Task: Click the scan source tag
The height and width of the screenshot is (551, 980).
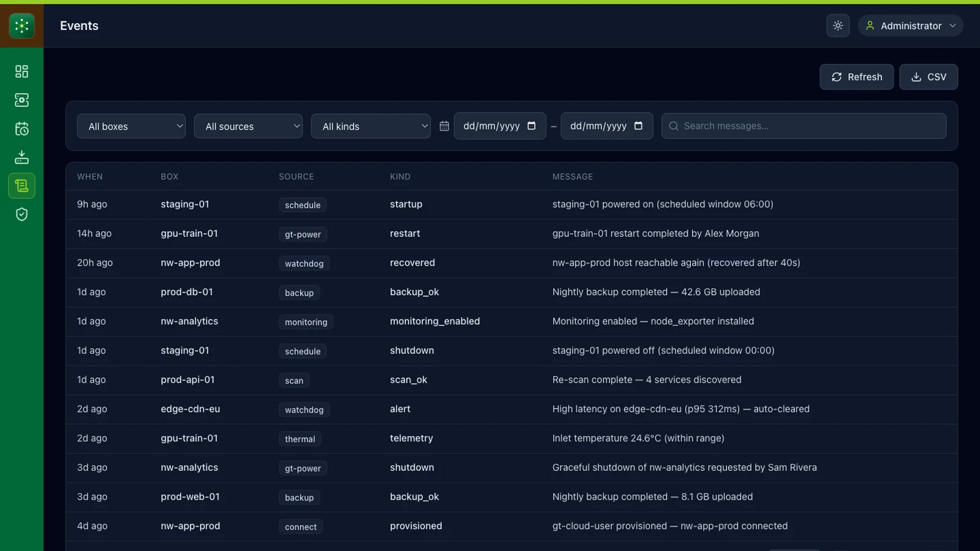Action: click(x=294, y=381)
